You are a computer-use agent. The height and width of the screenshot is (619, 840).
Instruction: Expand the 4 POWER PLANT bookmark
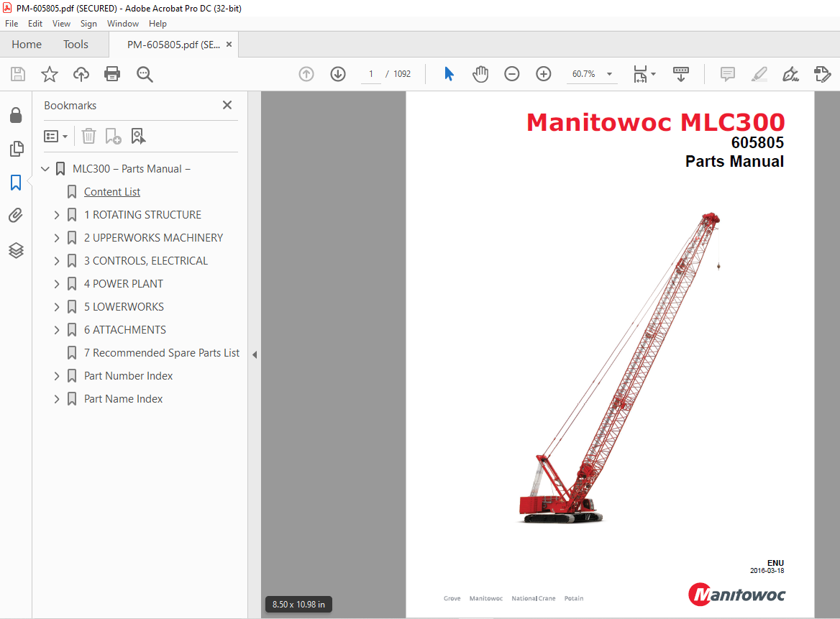pos(57,284)
